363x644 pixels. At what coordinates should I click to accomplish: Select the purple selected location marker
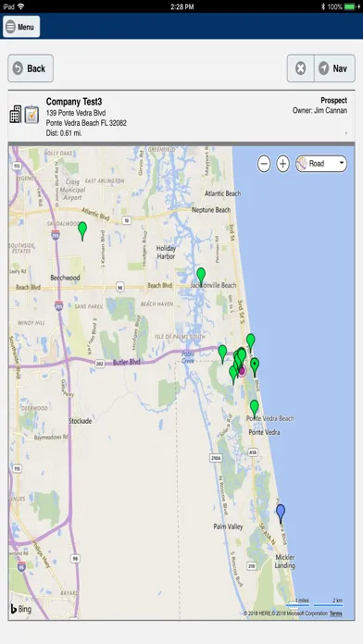click(x=242, y=371)
